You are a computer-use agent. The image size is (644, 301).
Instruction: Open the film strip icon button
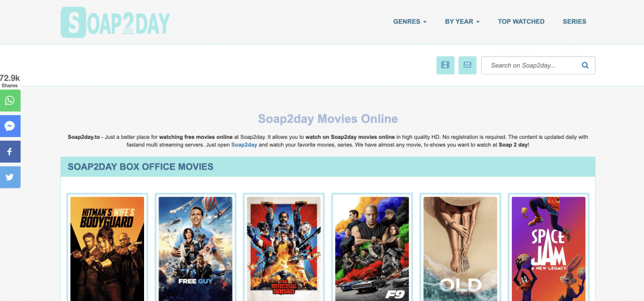coord(445,65)
